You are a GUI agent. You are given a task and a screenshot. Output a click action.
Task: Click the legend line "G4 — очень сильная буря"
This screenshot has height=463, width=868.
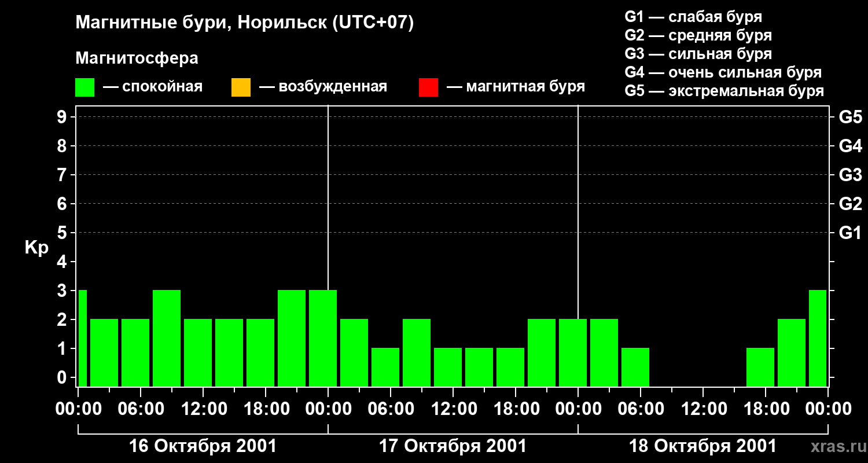[723, 72]
